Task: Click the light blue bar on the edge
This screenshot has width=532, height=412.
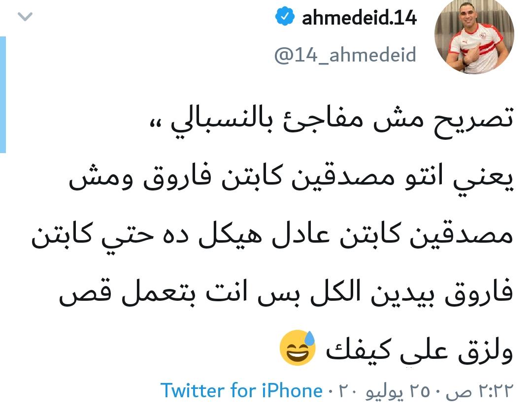Action: pyautogui.click(x=3, y=95)
